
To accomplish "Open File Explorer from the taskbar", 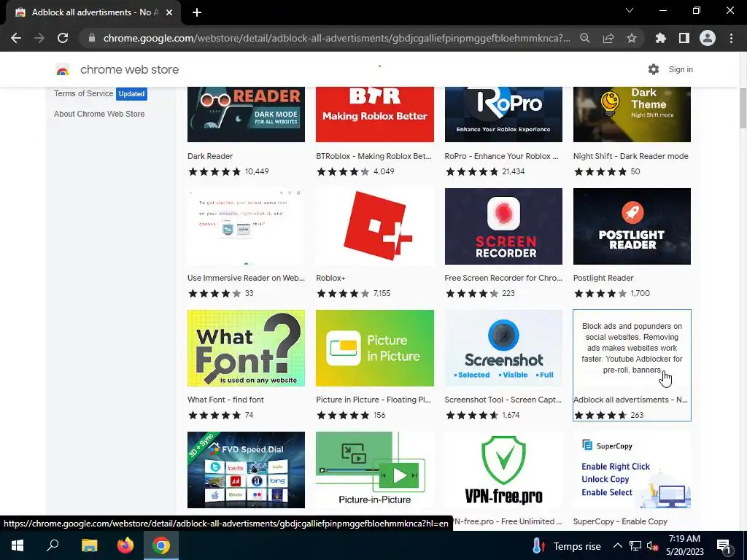I will pos(89,545).
